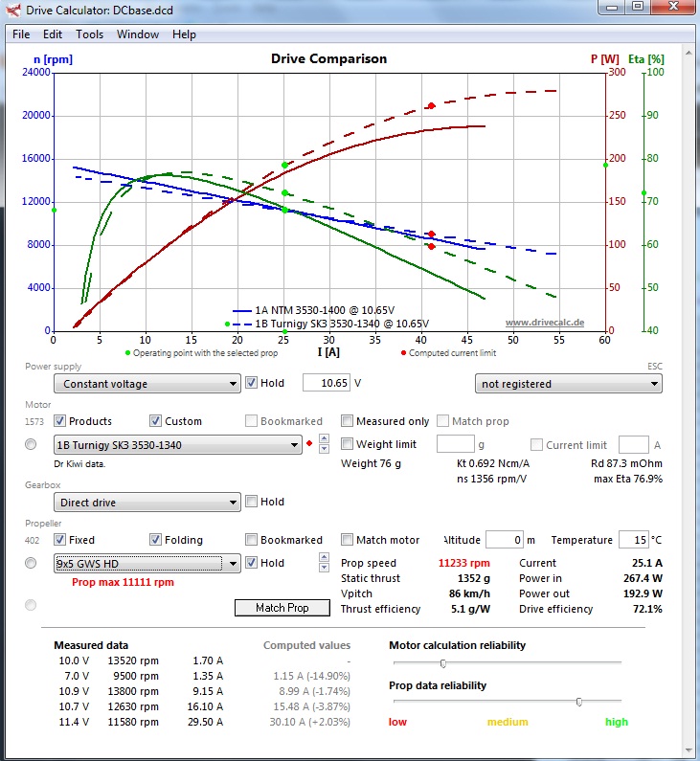Open the Direct drive gearbox dropdown

tap(147, 503)
